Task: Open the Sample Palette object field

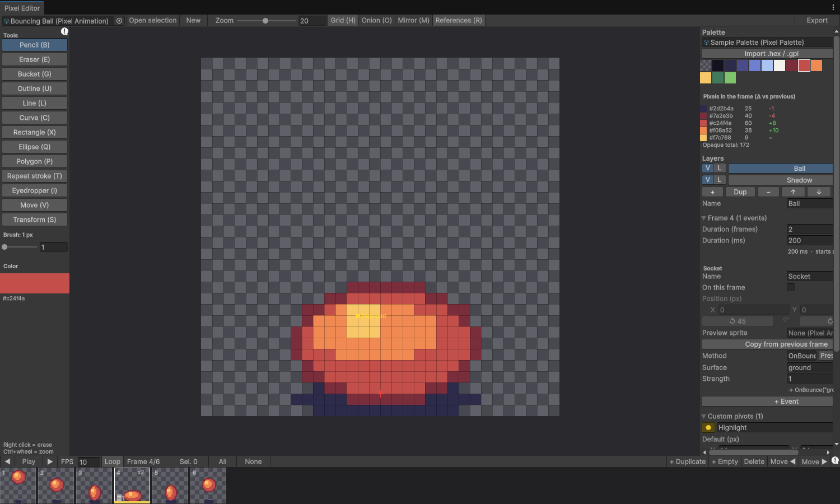Action: pos(767,43)
